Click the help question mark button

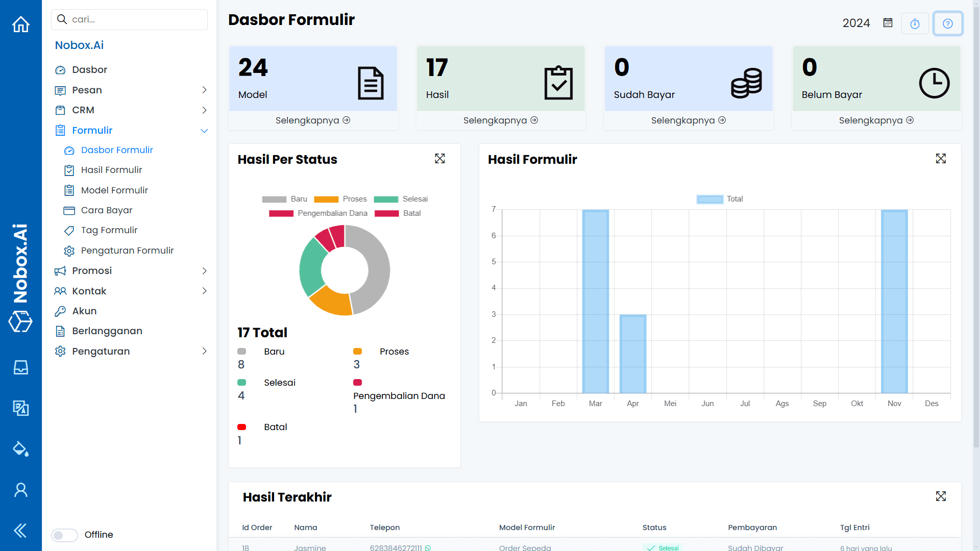coord(948,24)
